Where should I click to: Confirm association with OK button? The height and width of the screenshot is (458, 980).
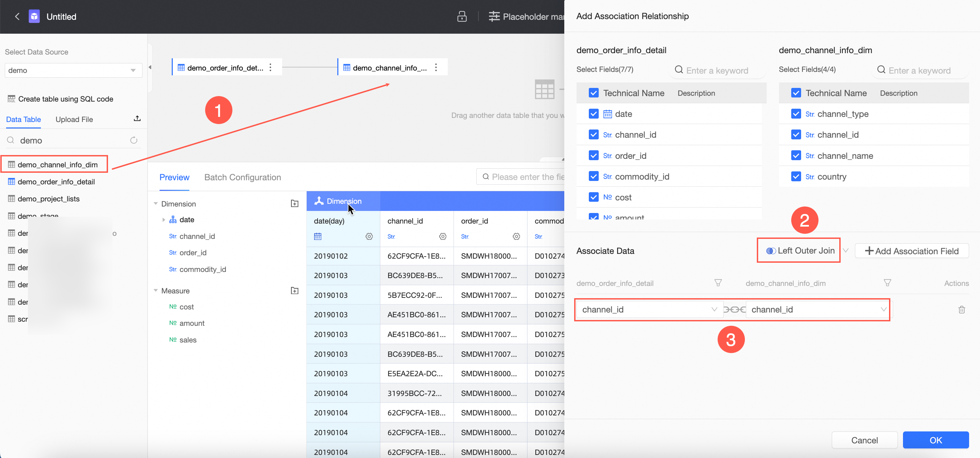tap(935, 440)
